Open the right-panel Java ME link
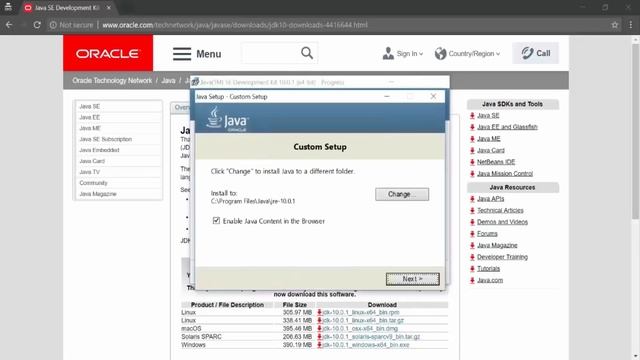The image size is (640, 360). tap(489, 139)
